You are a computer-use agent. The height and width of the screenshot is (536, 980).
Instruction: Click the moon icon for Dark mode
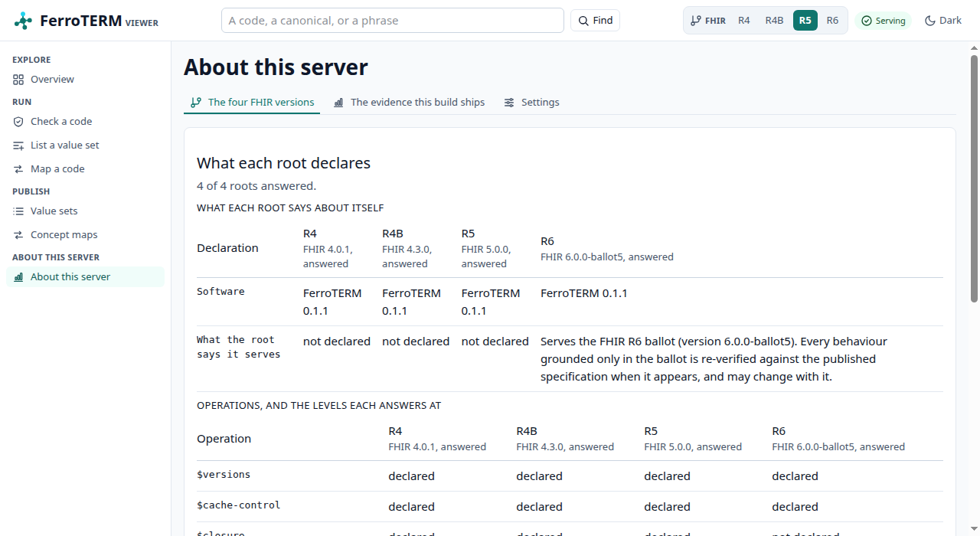point(930,21)
